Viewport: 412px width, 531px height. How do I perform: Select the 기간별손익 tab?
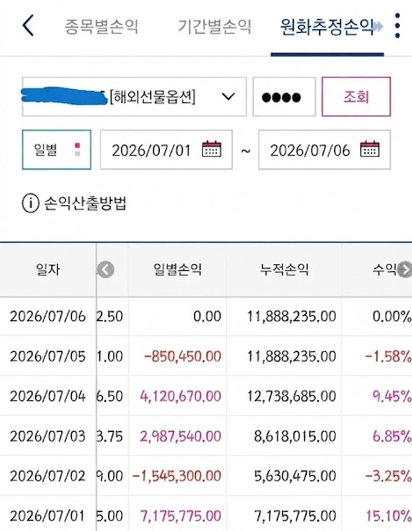(214, 26)
